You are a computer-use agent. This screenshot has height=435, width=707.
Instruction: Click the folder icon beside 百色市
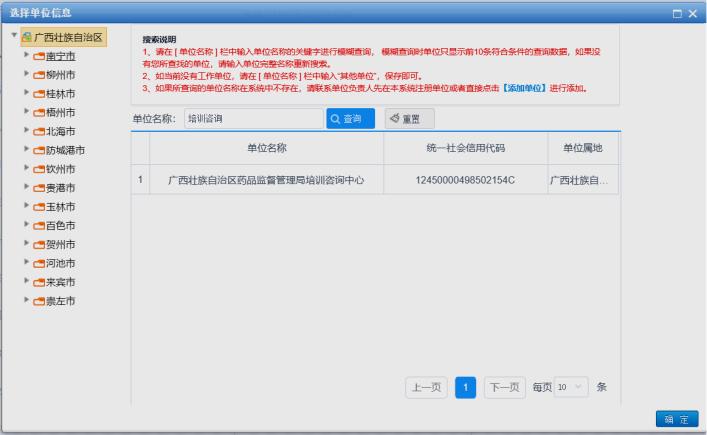tap(39, 226)
